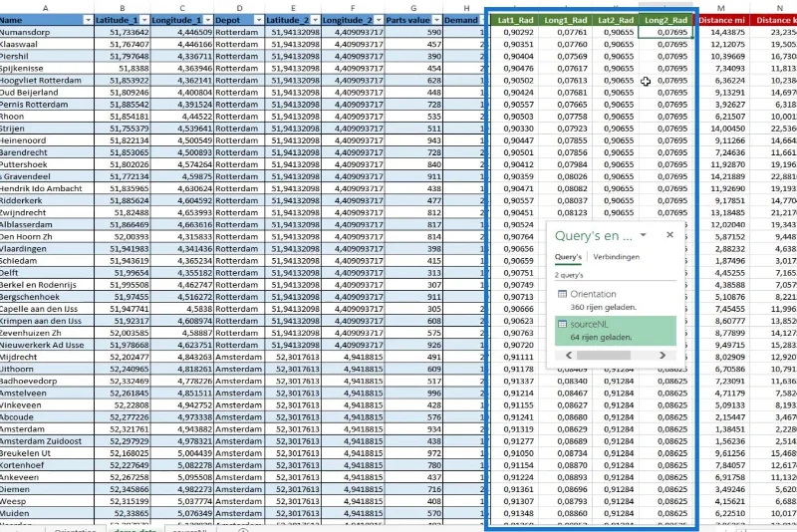Viewport: 797px width, 532px height.
Task: Select latitude cell 51,8388
Action: (123, 68)
